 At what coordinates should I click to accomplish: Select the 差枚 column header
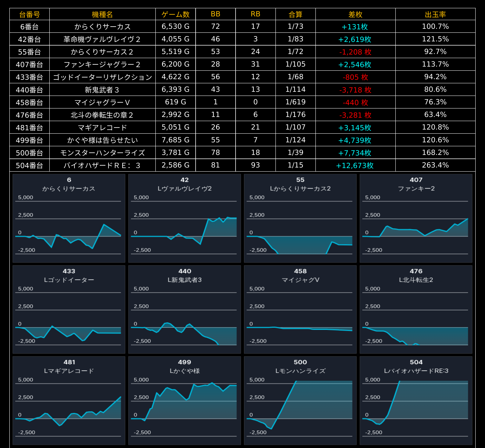(x=355, y=14)
